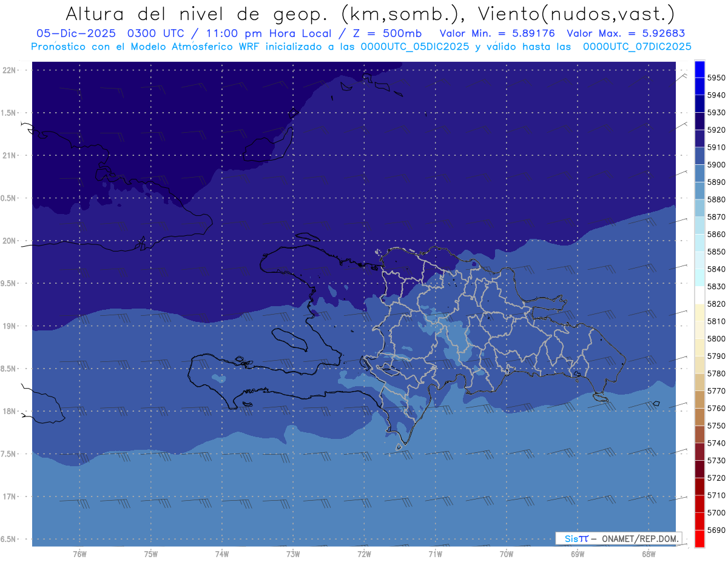Click the '5740' color scale value
Image resolution: width=728 pixels, height=562 pixels.
[716, 443]
